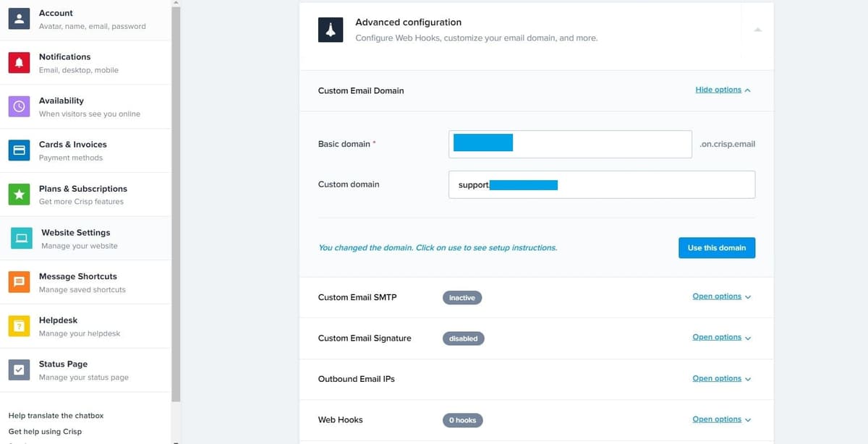Open options for Outbound Email IPs
The width and height of the screenshot is (868, 444).
[720, 379]
